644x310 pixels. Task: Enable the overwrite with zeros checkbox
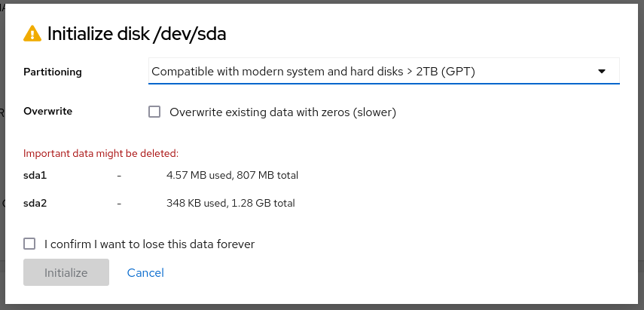[x=154, y=112]
